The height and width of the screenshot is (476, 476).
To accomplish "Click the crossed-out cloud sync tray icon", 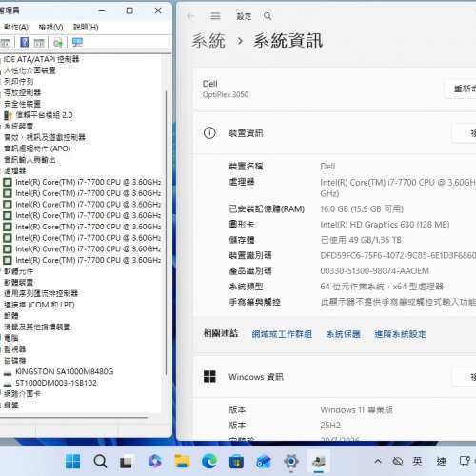I will pyautogui.click(x=397, y=461).
